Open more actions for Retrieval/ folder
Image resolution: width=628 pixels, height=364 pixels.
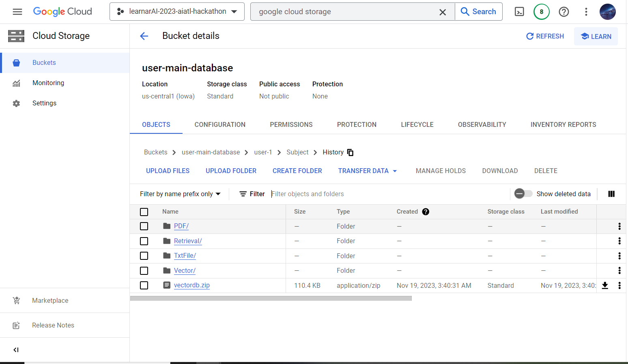click(x=619, y=241)
